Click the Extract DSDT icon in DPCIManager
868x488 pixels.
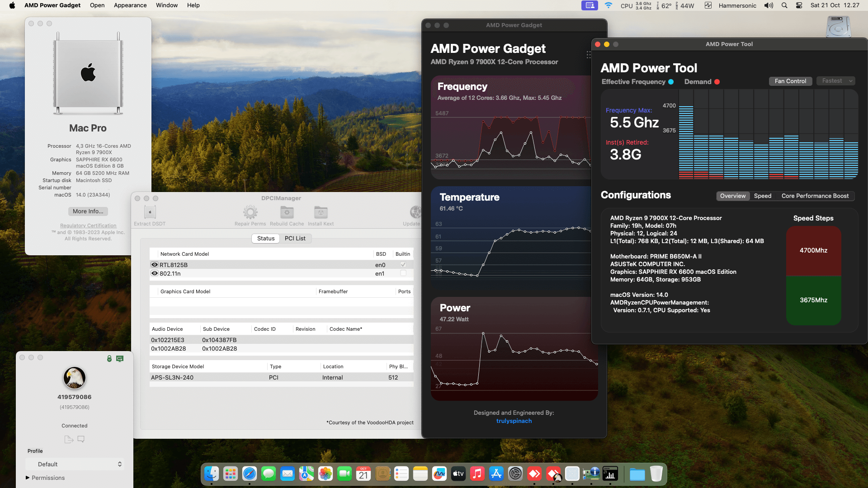tap(150, 212)
